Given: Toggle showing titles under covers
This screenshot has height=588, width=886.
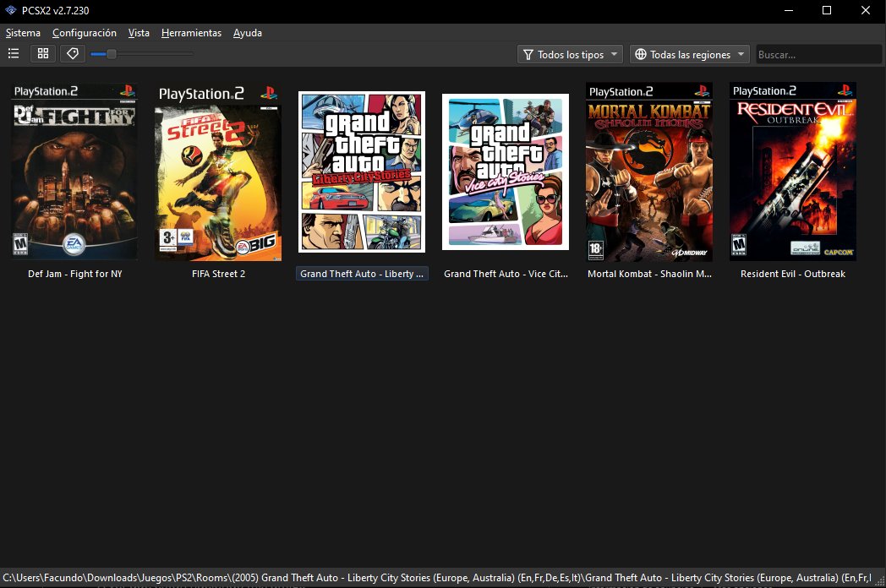Looking at the screenshot, I should pyautogui.click(x=73, y=54).
